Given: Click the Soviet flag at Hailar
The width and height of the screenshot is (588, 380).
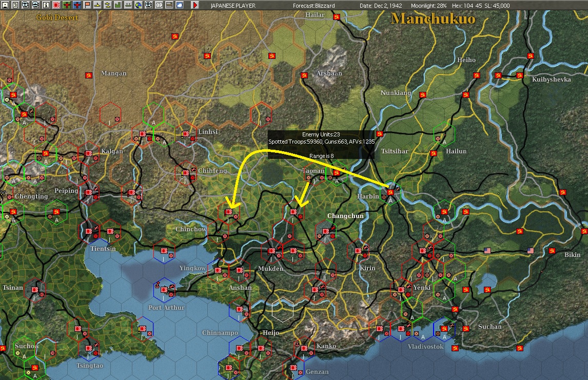Looking at the screenshot, I should coord(337,17).
